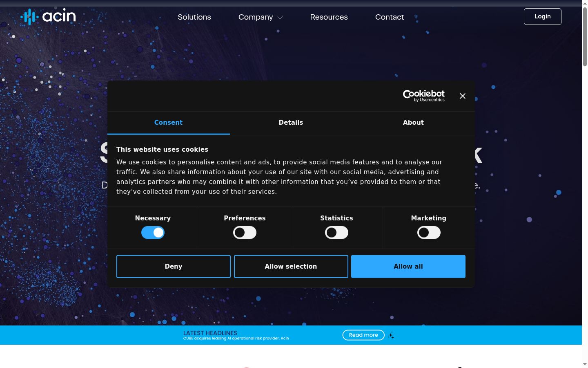This screenshot has width=588, height=368.
Task: Close the cookie dialog with the X icon
Action: pyautogui.click(x=462, y=96)
